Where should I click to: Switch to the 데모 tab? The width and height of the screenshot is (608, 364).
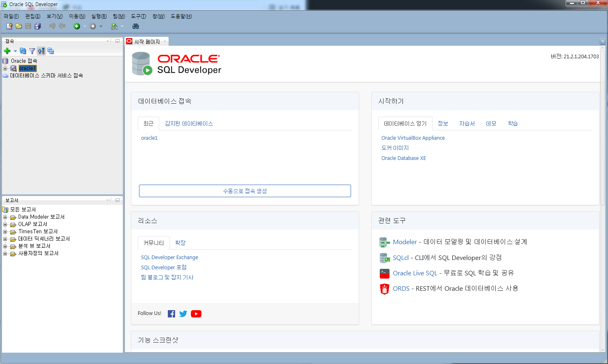pyautogui.click(x=491, y=123)
